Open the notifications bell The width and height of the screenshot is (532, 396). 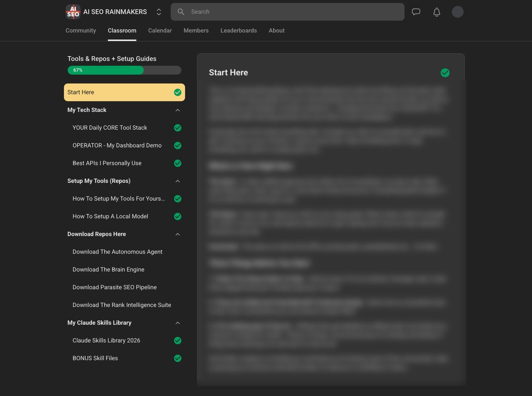[437, 12]
